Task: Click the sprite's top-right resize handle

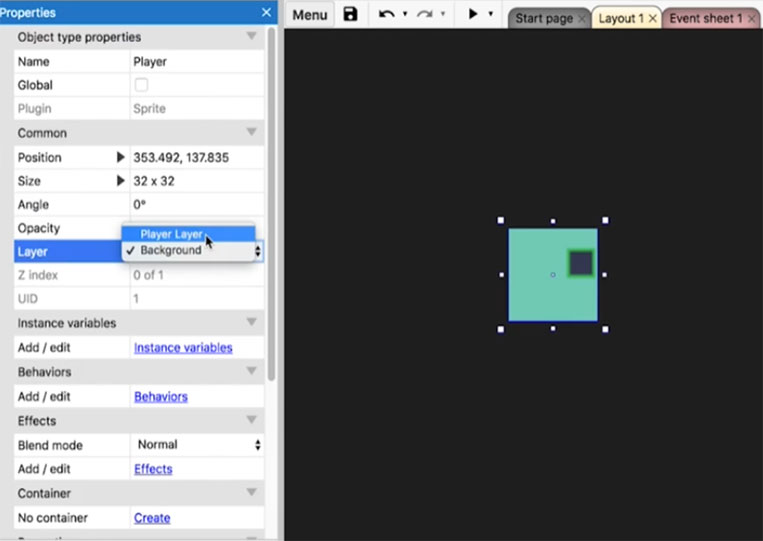Action: 605,220
